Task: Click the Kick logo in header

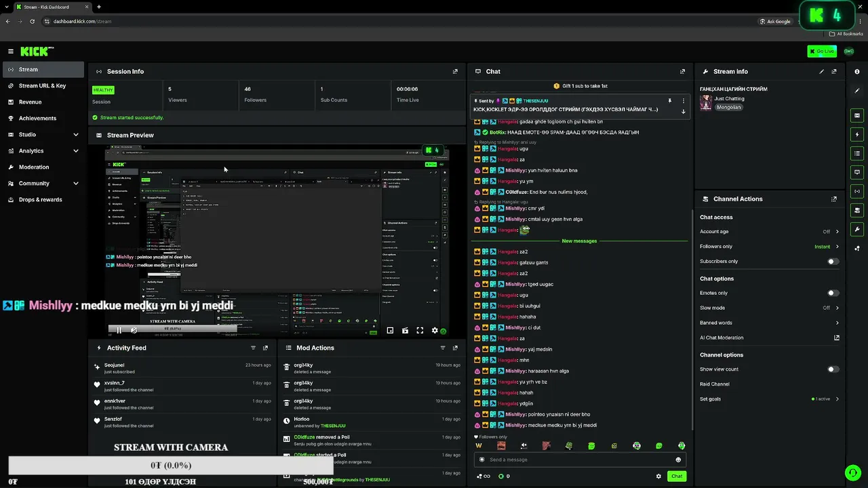Action: [x=37, y=52]
